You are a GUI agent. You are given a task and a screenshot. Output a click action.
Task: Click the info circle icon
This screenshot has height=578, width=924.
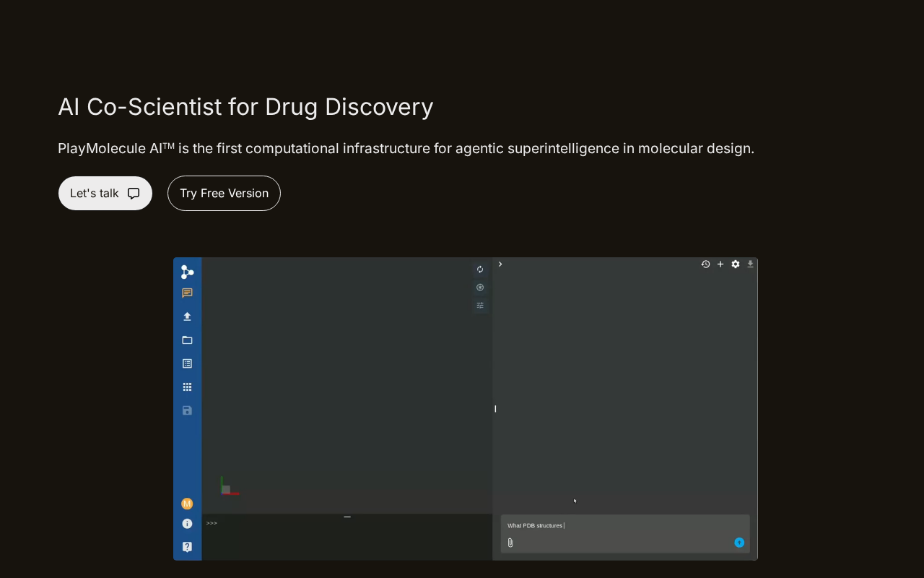187,524
